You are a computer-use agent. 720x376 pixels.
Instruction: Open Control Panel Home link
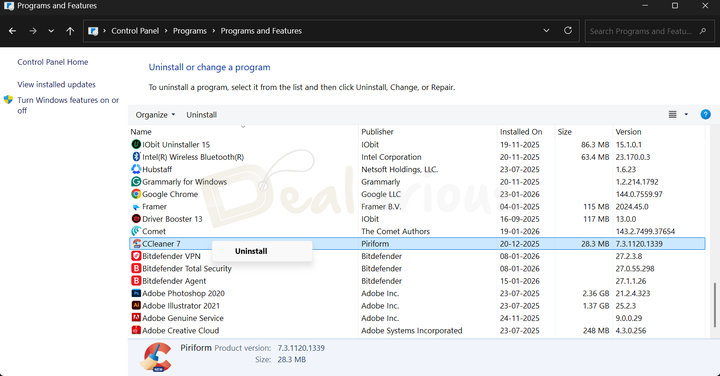point(53,62)
